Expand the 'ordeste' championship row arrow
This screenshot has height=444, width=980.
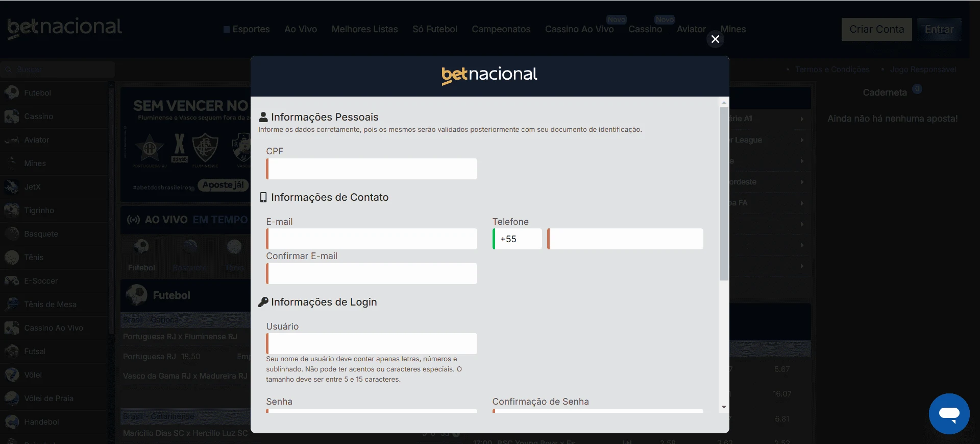coord(802,182)
